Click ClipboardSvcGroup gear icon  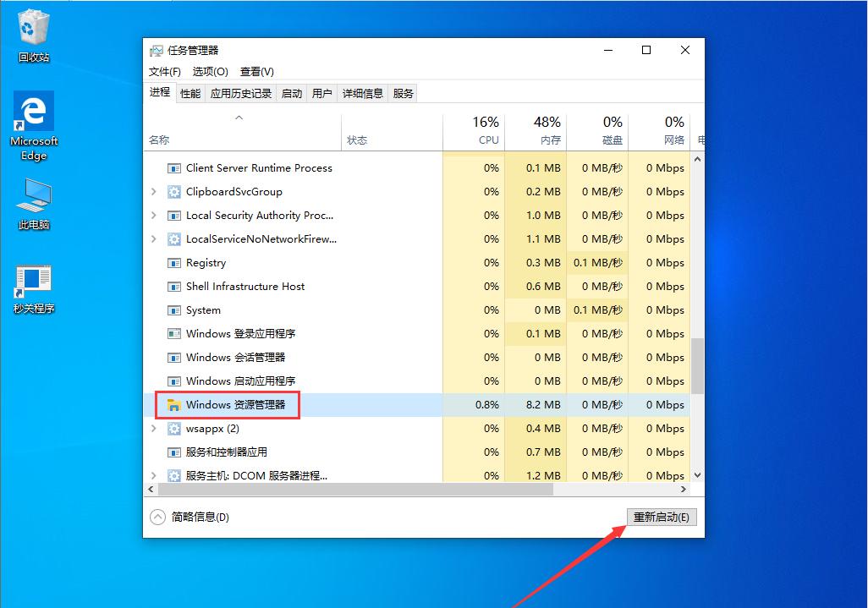click(x=173, y=192)
